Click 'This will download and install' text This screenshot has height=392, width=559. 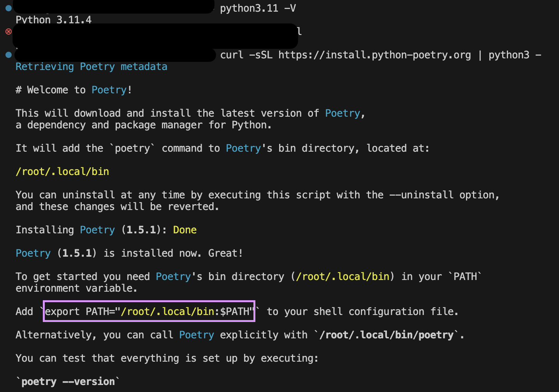coord(103,113)
